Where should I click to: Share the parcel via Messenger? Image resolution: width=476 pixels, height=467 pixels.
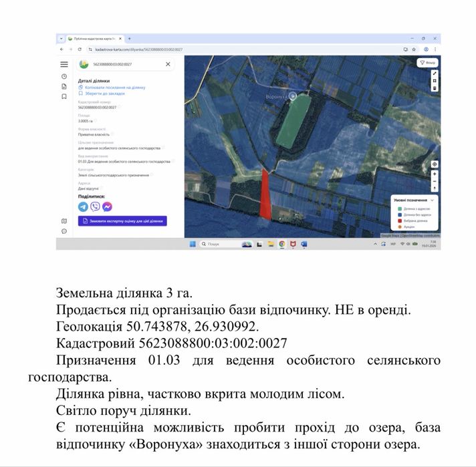[107, 206]
